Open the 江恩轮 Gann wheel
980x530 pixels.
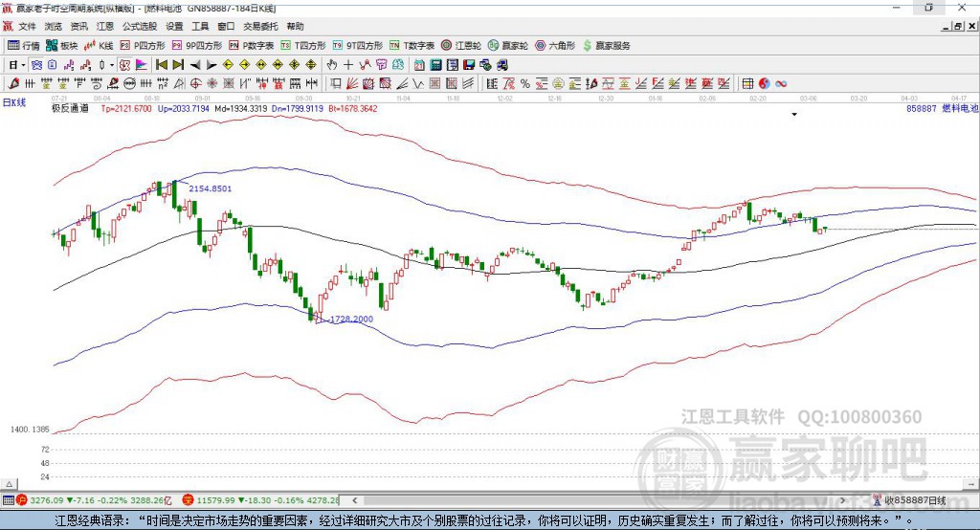pyautogui.click(x=461, y=46)
